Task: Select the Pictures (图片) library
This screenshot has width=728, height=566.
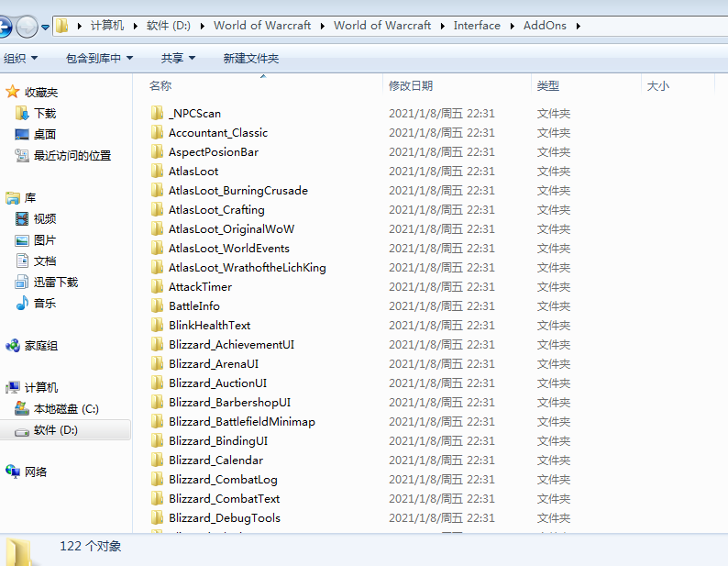Action: [x=44, y=240]
